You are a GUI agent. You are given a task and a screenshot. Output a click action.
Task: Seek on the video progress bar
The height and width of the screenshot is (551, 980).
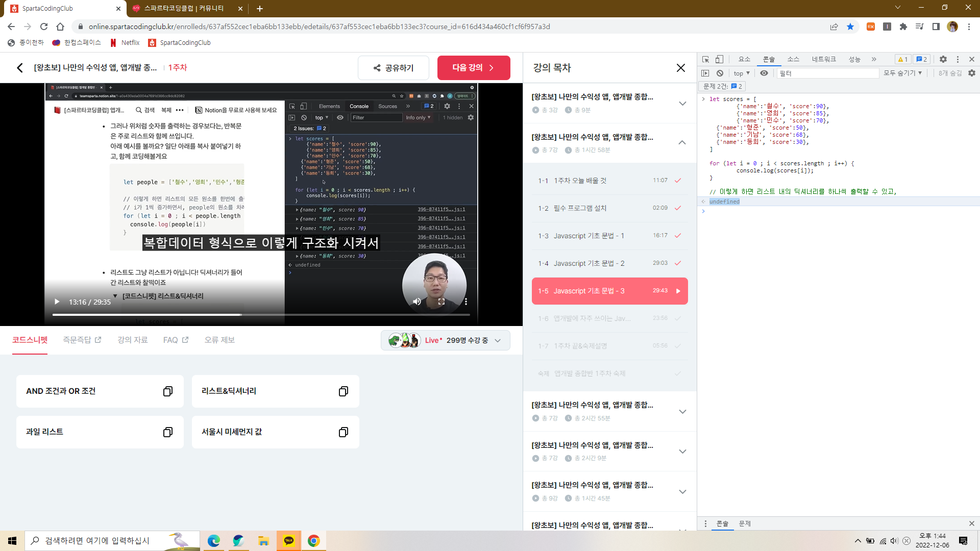pyautogui.click(x=261, y=315)
